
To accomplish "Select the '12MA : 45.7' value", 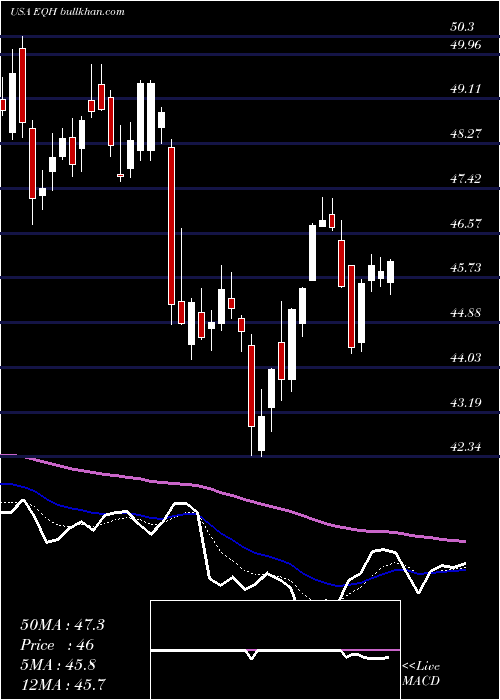I will coord(62,684).
